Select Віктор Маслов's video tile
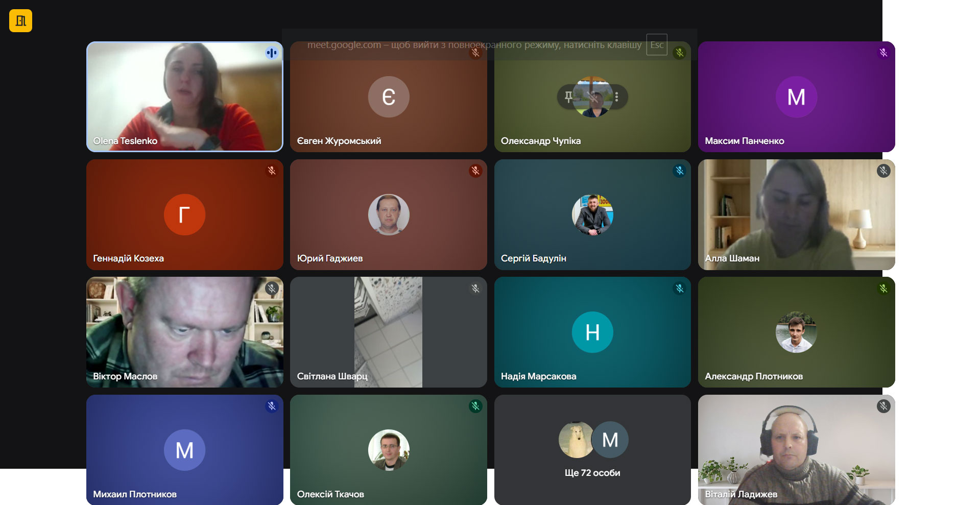The height and width of the screenshot is (505, 980). 184,332
